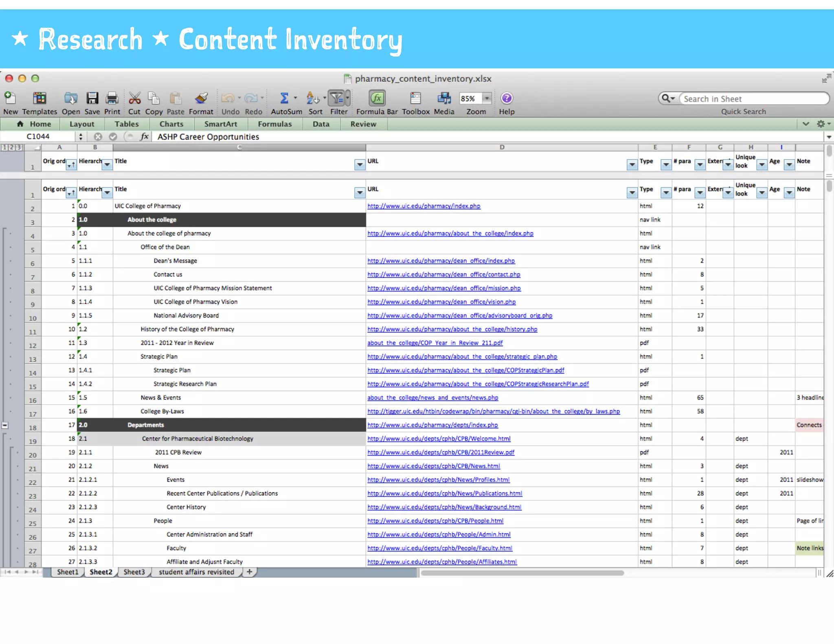Go to first sheet navigation arrow

[x=7, y=572]
